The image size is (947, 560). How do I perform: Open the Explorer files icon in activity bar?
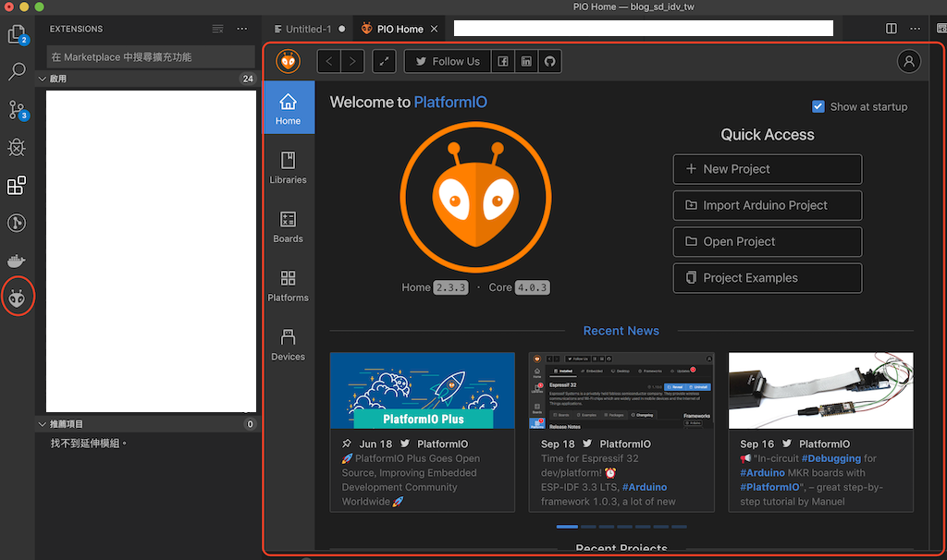coord(17,34)
